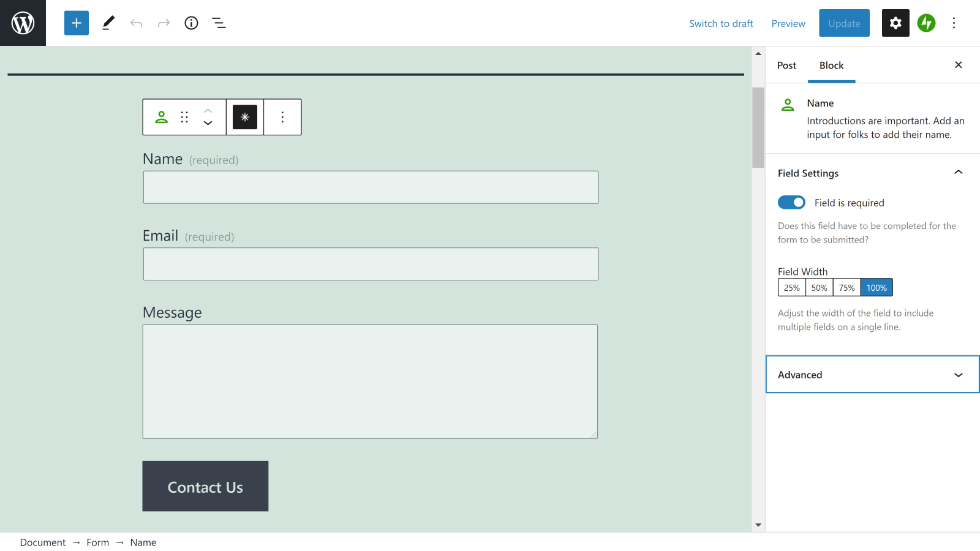Select the Document breadcrumb
The width and height of the screenshot is (980, 551).
43,542
